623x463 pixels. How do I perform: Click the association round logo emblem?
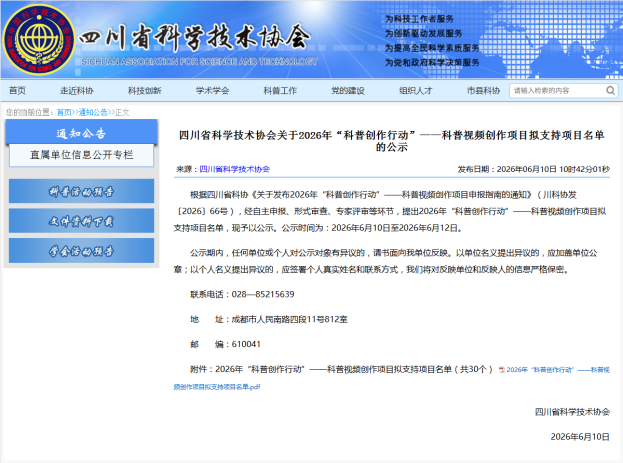pyautogui.click(x=39, y=40)
